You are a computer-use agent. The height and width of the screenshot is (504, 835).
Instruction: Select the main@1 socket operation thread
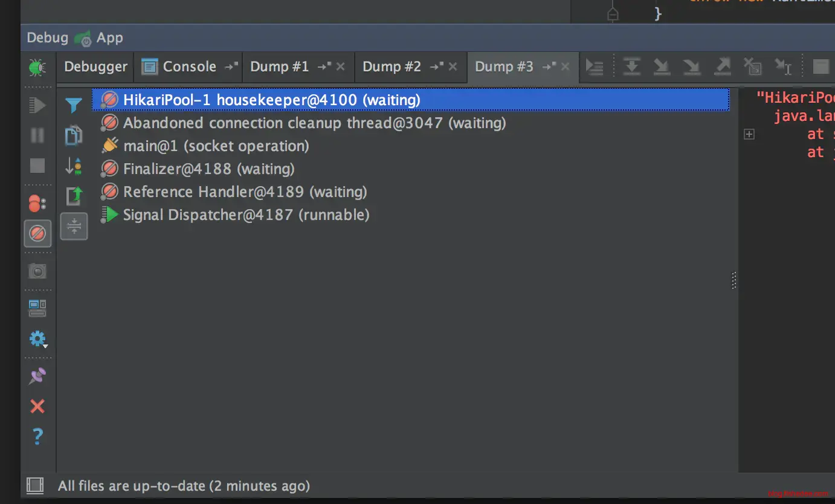coord(216,146)
